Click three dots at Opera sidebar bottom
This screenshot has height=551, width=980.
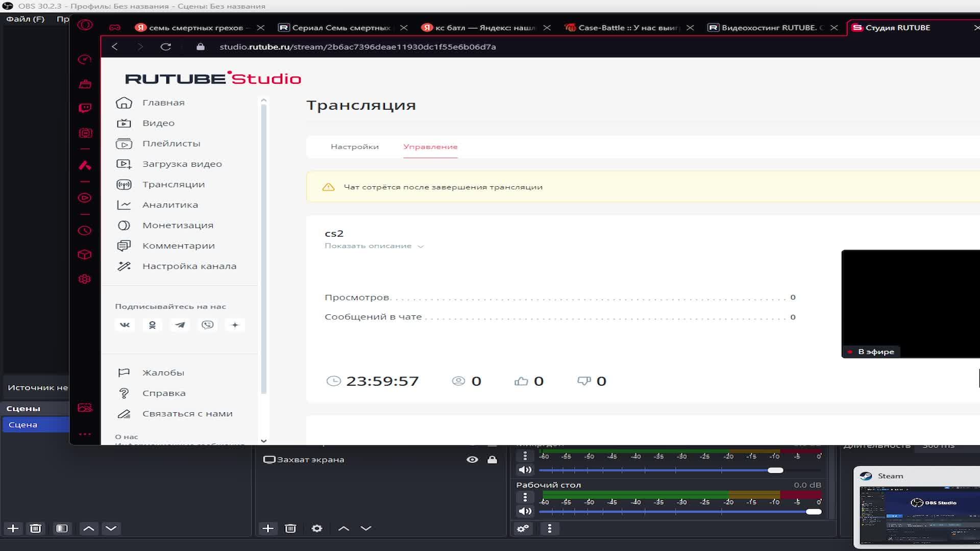pos(85,434)
